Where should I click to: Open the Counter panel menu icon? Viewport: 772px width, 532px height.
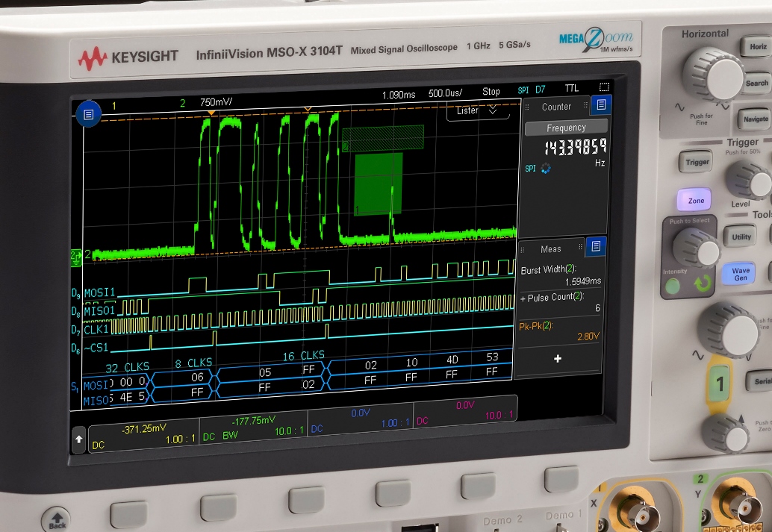[600, 106]
